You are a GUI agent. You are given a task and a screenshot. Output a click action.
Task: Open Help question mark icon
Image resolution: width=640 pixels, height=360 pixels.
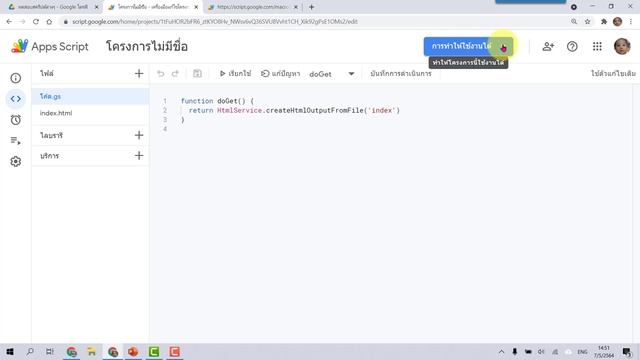572,47
